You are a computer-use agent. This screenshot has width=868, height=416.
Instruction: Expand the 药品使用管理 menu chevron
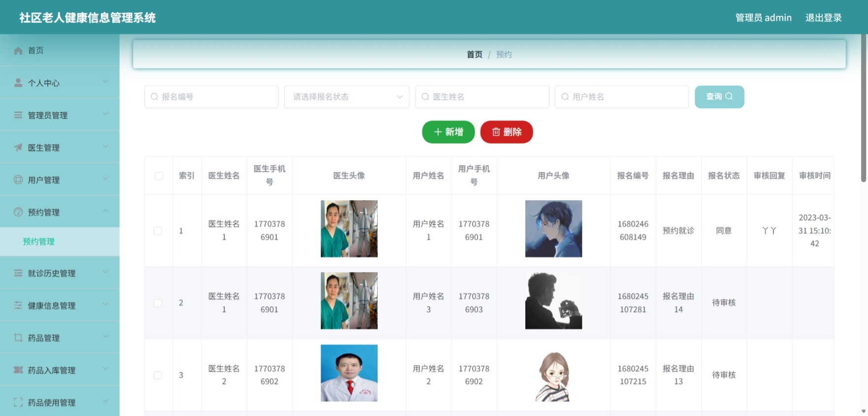105,401
